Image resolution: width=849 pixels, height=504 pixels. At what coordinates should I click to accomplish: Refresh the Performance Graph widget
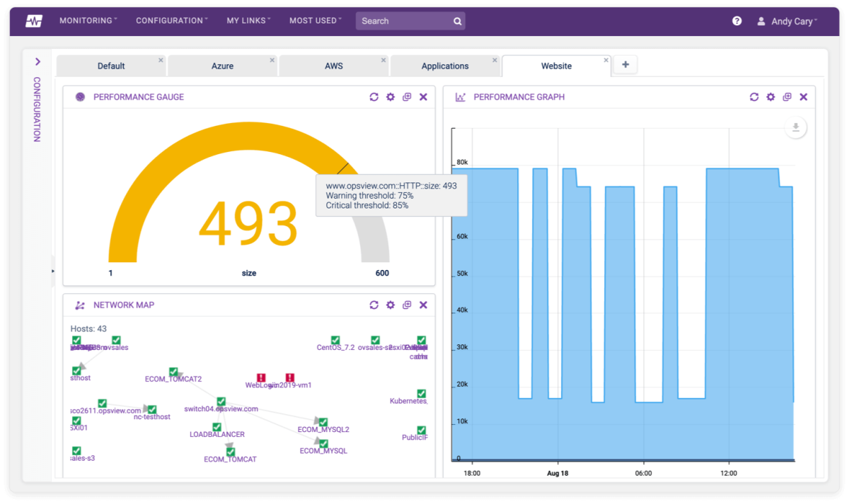[754, 97]
